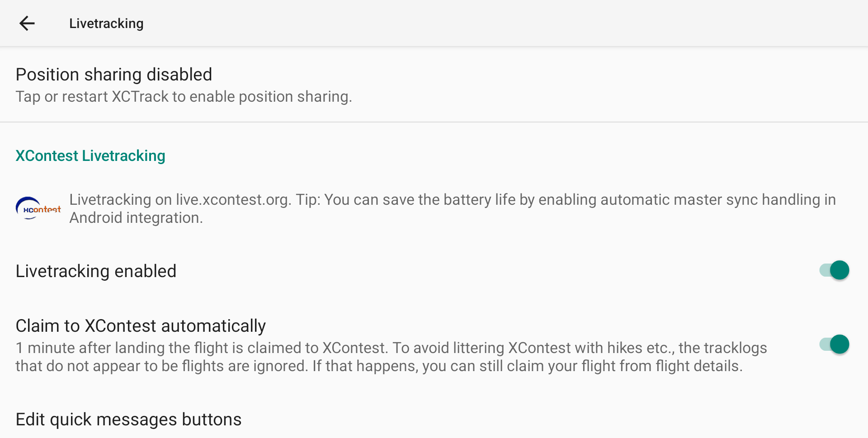868x438 pixels.
Task: Disable Claim to XContest automatically switch
Action: click(x=834, y=344)
